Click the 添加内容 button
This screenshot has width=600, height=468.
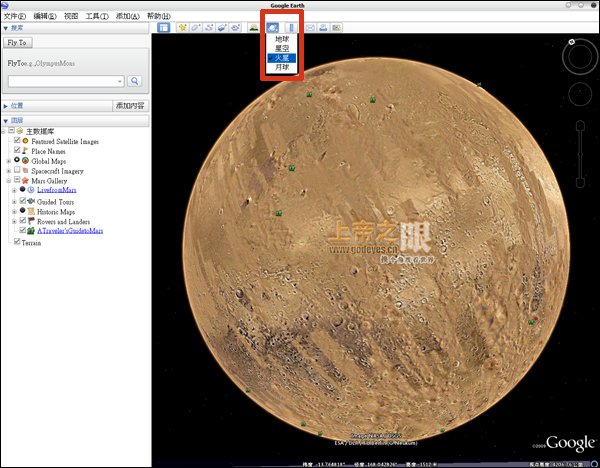pyautogui.click(x=130, y=106)
